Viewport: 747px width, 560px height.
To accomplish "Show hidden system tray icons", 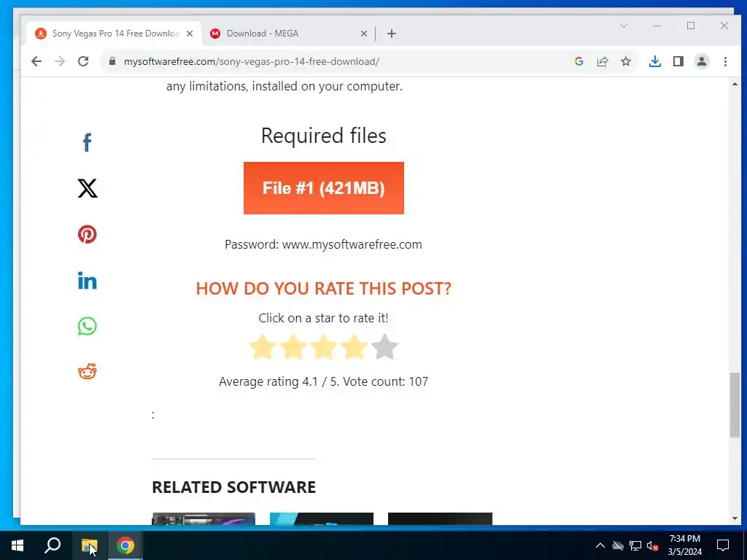I will 600,545.
